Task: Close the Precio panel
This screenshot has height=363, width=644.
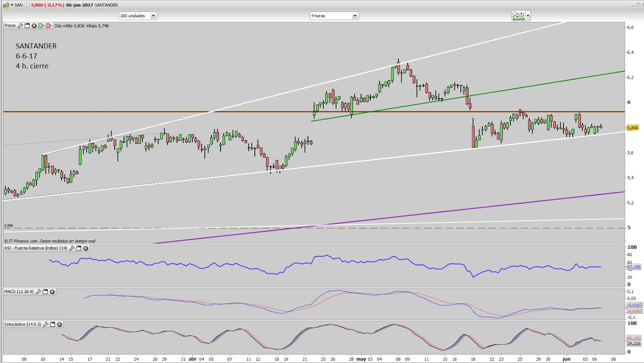Action: click(34, 26)
